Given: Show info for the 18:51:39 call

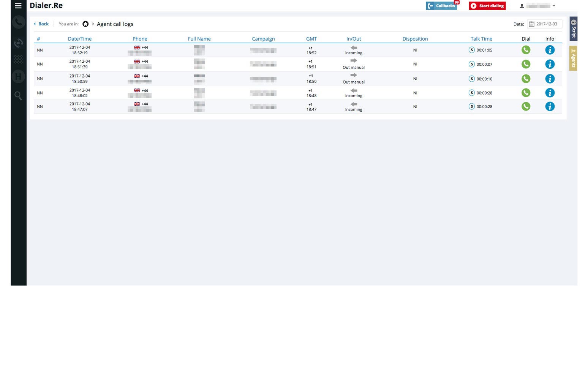Looking at the screenshot, I should pyautogui.click(x=550, y=64).
